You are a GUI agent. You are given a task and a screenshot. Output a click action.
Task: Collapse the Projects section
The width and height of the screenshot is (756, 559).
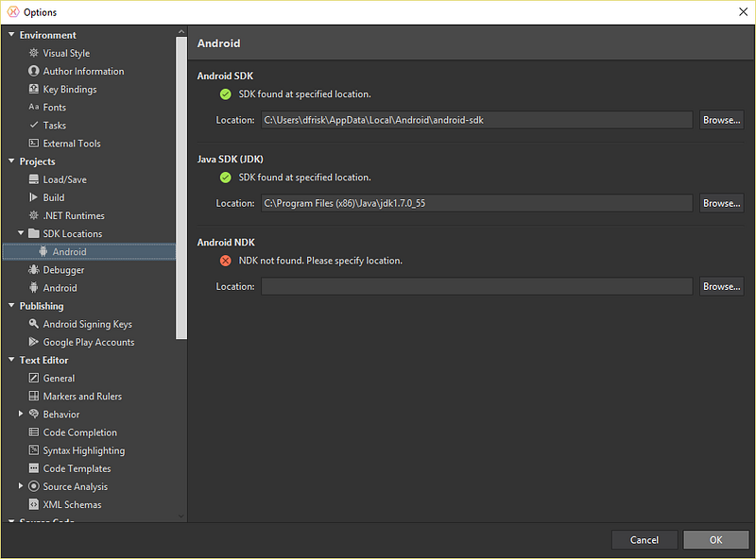pos(11,161)
